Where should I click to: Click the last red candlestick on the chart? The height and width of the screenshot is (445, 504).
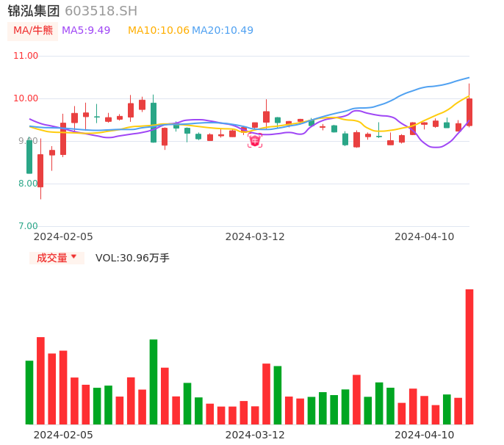(x=469, y=112)
